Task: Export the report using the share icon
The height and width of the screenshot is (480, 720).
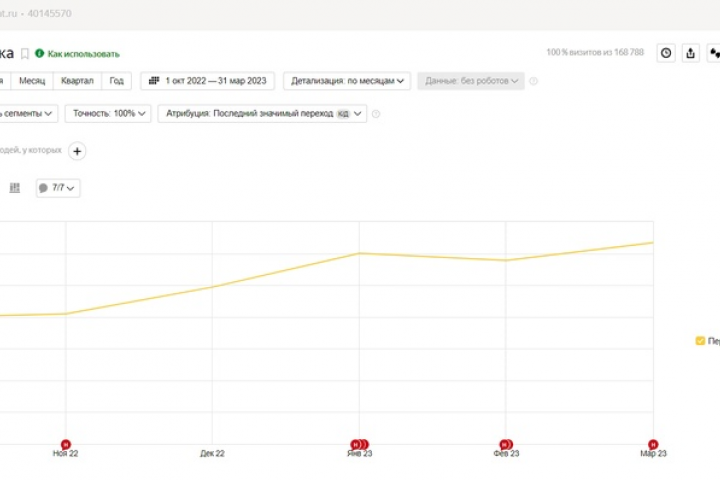Action: [x=690, y=53]
